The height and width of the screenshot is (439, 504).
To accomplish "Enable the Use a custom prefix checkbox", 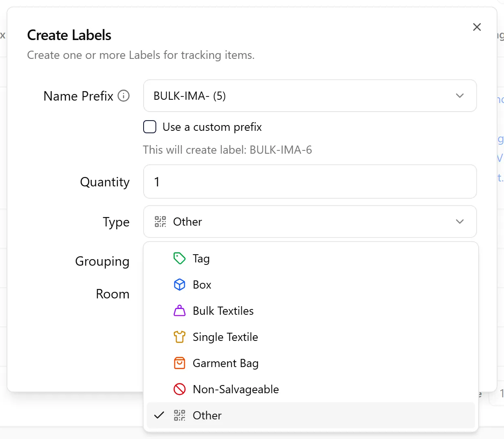I will (150, 127).
